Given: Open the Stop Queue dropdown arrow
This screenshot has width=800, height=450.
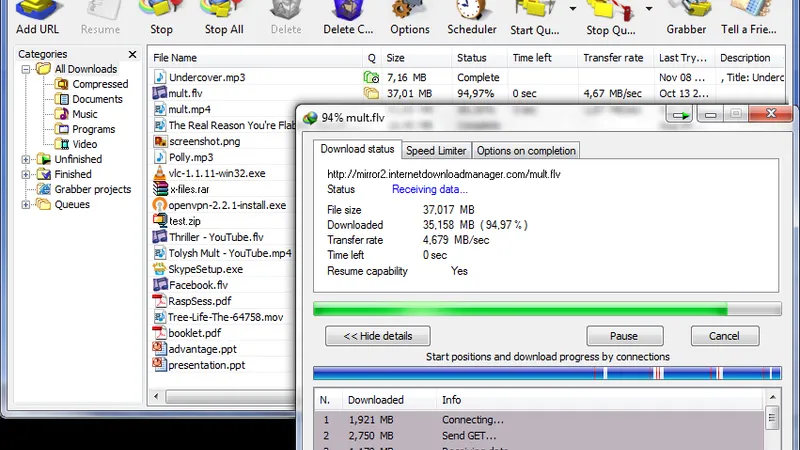Looking at the screenshot, I should (651, 10).
